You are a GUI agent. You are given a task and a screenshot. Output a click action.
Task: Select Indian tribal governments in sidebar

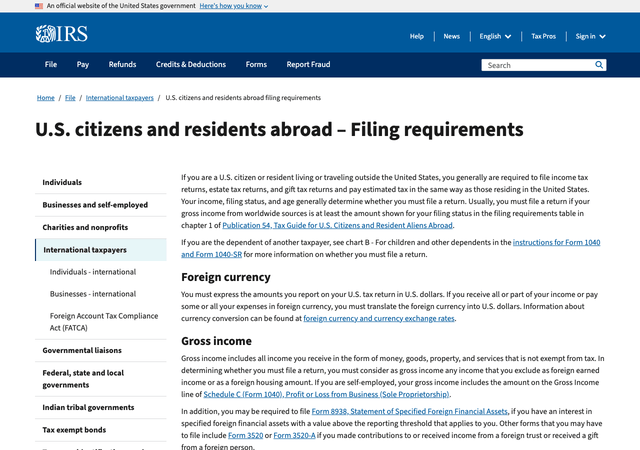[x=101, y=408]
